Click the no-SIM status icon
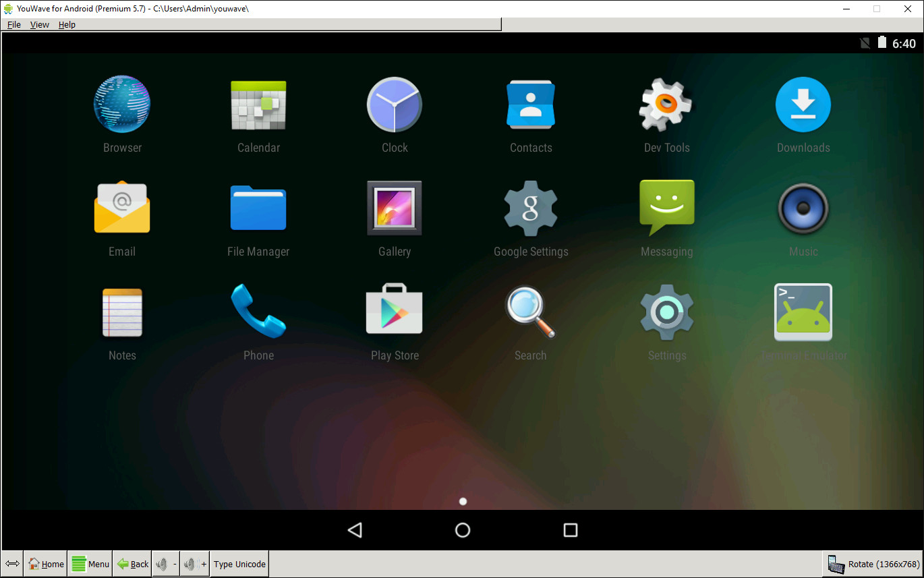Image resolution: width=924 pixels, height=578 pixels. [x=865, y=43]
